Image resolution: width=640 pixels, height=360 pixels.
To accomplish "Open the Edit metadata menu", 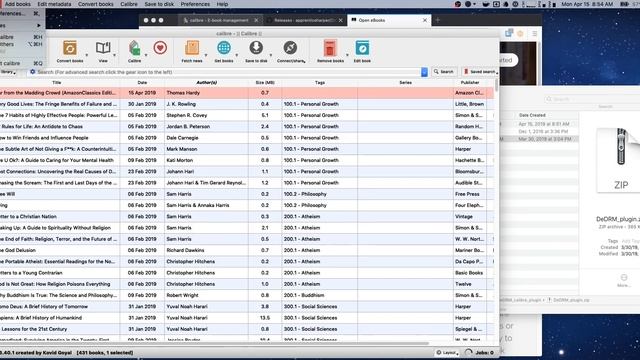I will tap(54, 4).
